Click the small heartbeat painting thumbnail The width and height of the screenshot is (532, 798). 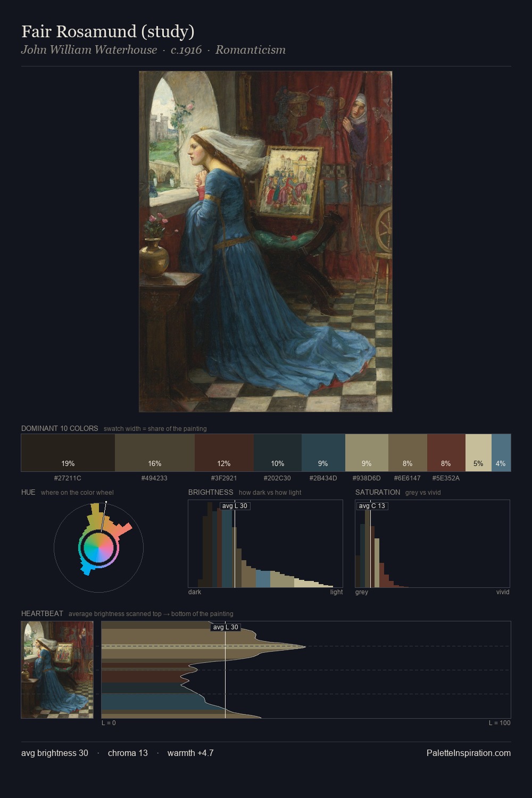coord(57,670)
